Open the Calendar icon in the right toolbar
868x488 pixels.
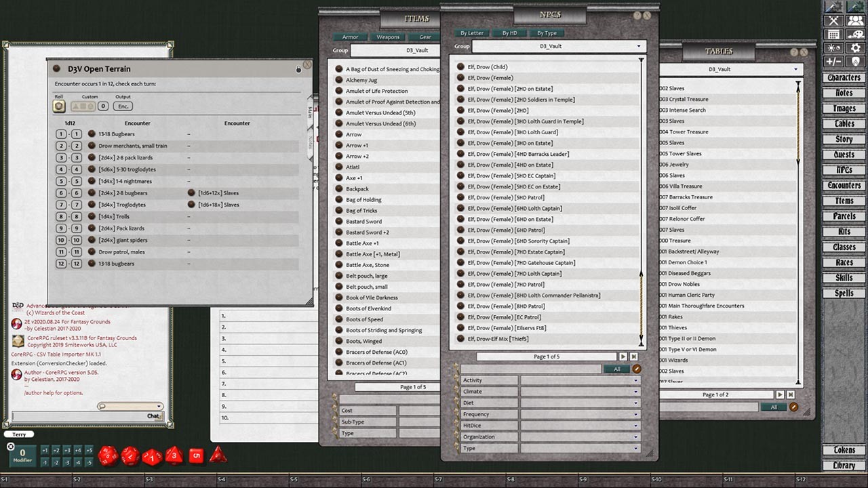[833, 34]
